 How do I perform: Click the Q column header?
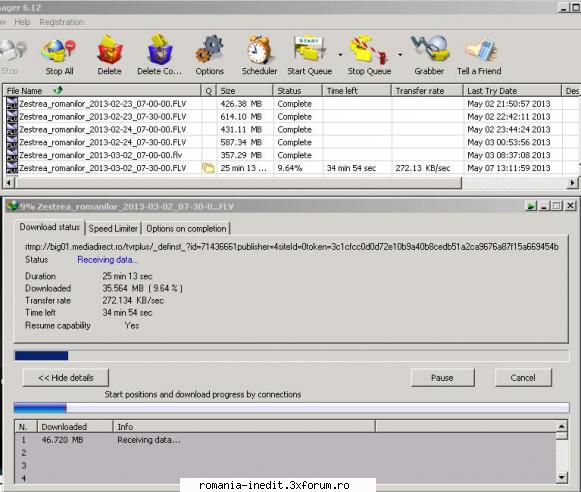point(209,91)
